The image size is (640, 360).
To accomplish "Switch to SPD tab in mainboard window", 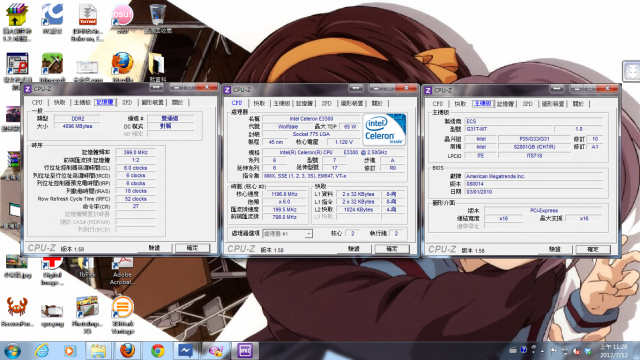I will (x=527, y=104).
